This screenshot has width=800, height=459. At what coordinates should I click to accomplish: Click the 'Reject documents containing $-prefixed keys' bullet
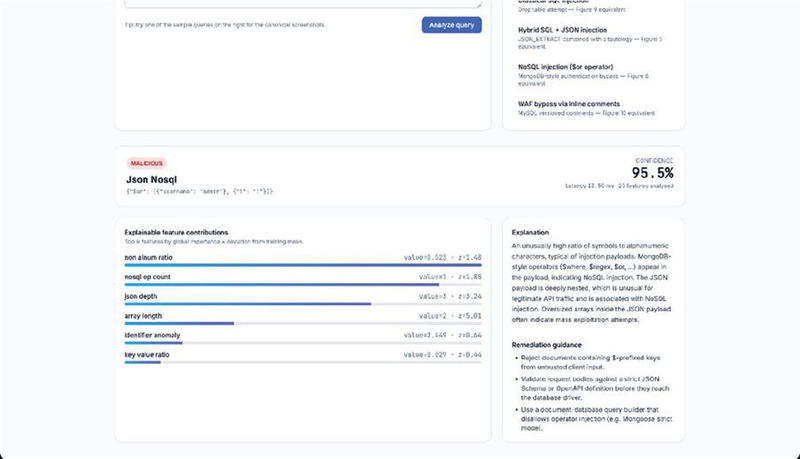pyautogui.click(x=590, y=362)
